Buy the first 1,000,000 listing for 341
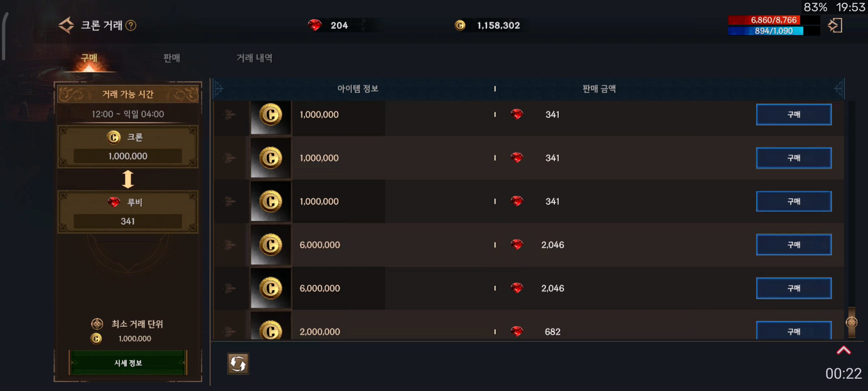Viewport: 868px width, 391px height. click(793, 114)
